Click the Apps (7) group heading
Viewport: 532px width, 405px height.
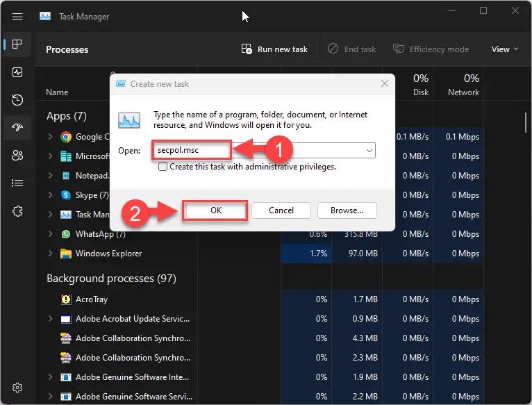point(67,116)
